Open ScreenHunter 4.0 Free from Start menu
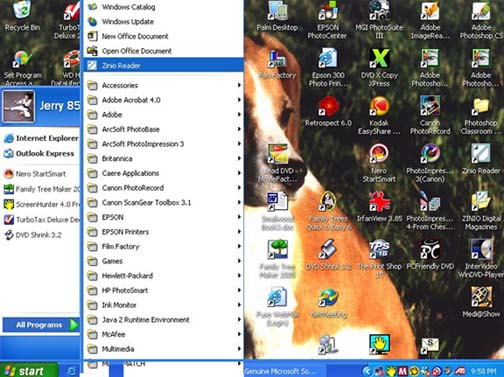The width and height of the screenshot is (504, 377). click(x=41, y=204)
